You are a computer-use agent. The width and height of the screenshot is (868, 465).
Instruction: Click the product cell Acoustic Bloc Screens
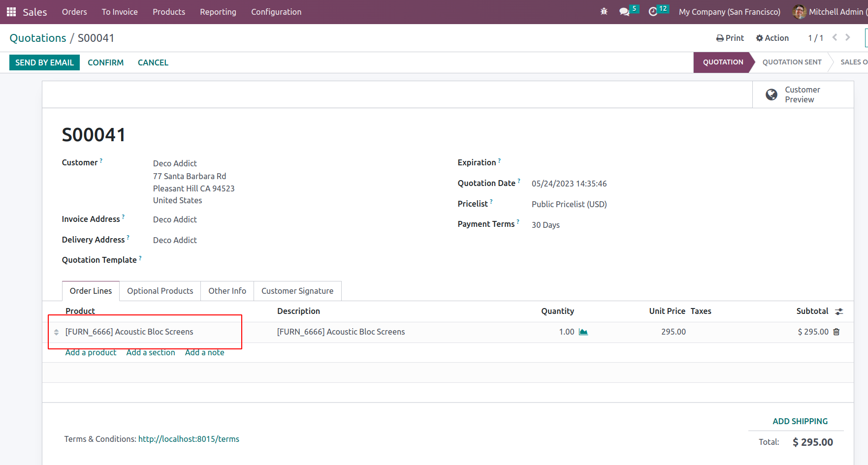coord(129,332)
